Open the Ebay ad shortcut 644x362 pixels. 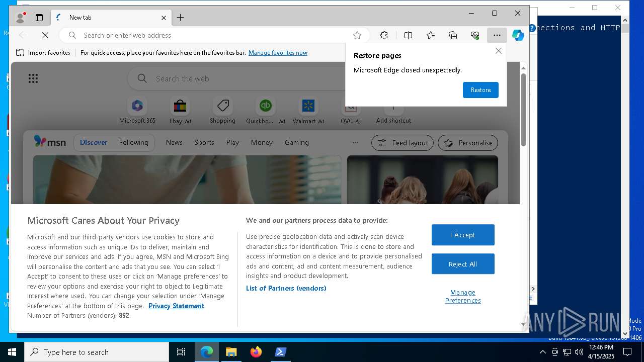180,111
